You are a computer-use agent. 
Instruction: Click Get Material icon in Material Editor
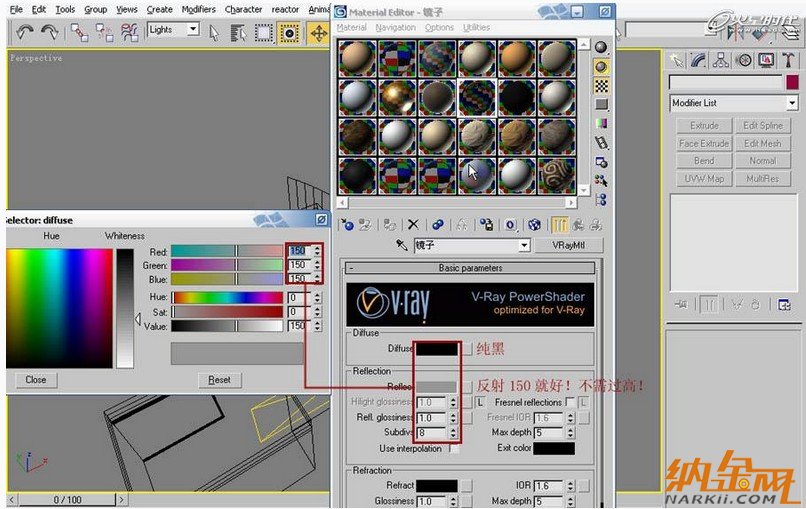(346, 225)
